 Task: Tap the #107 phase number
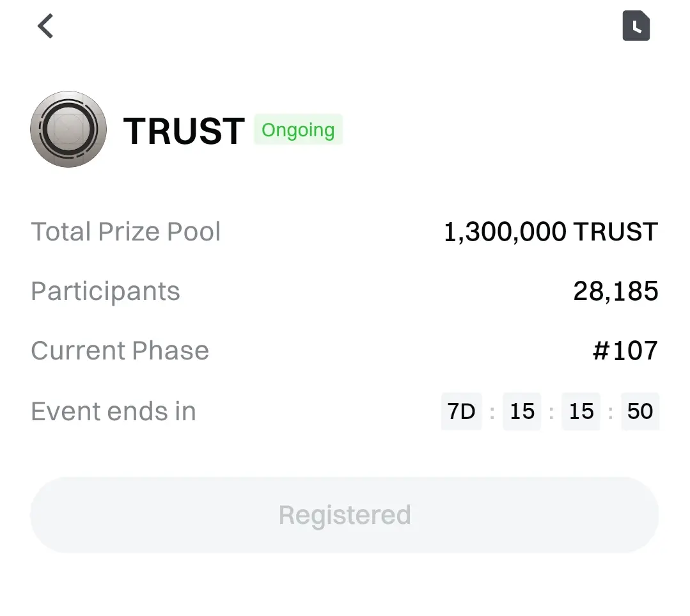click(625, 351)
